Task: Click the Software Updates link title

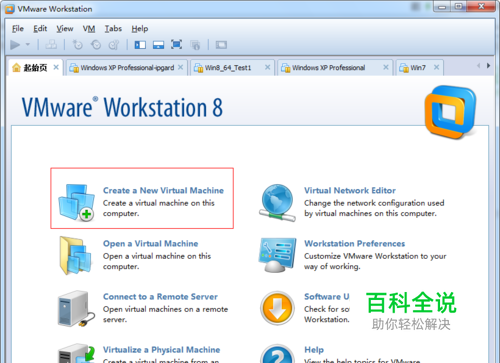Action: [326, 297]
